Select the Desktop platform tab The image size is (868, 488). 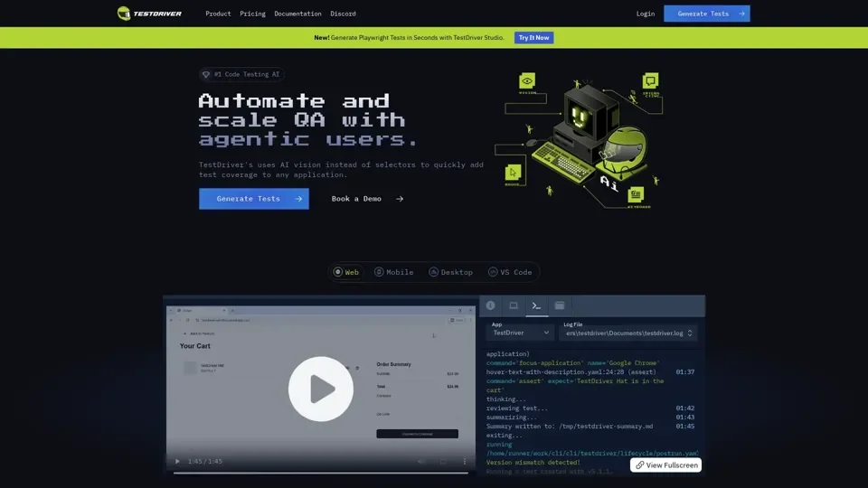(x=450, y=272)
